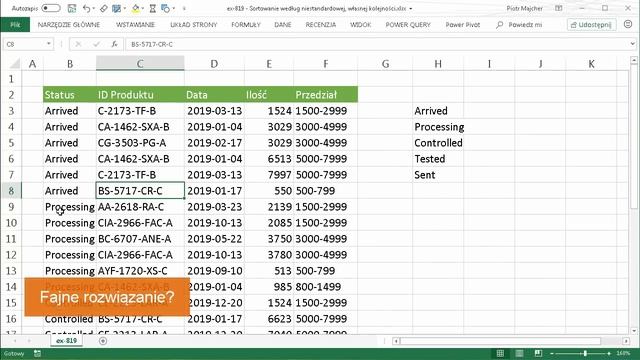640x360 pixels.
Task: Click the hourglass icon in quick access toolbar
Action: [153, 8]
